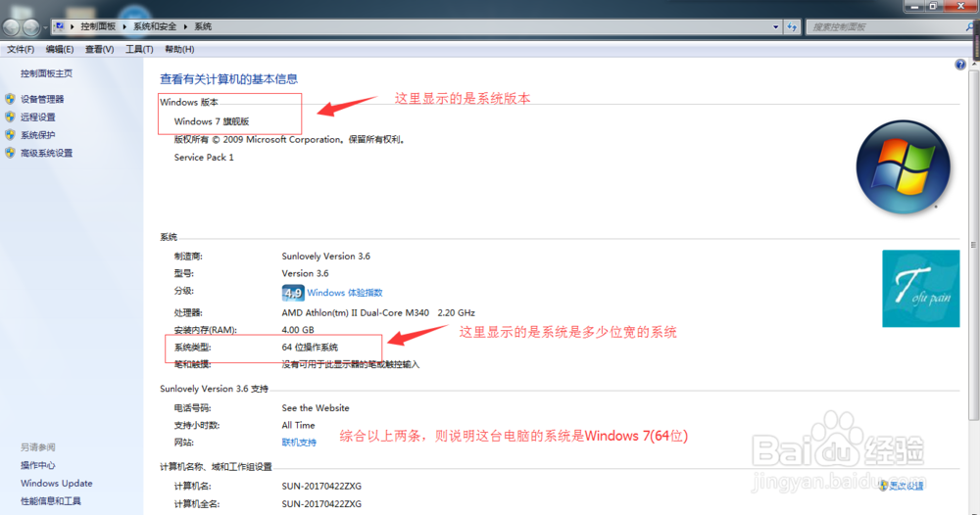This screenshot has width=980, height=515.
Task: Open 设备管理器 link
Action: [x=42, y=99]
